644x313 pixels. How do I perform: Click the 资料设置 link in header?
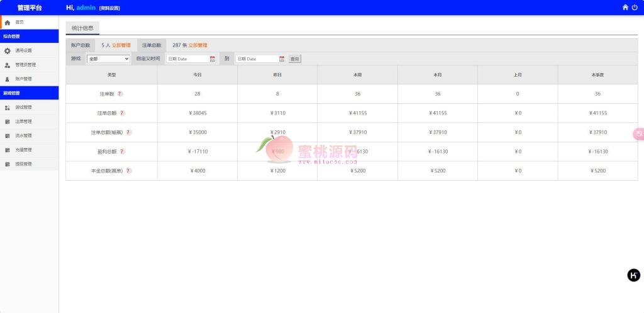109,8
